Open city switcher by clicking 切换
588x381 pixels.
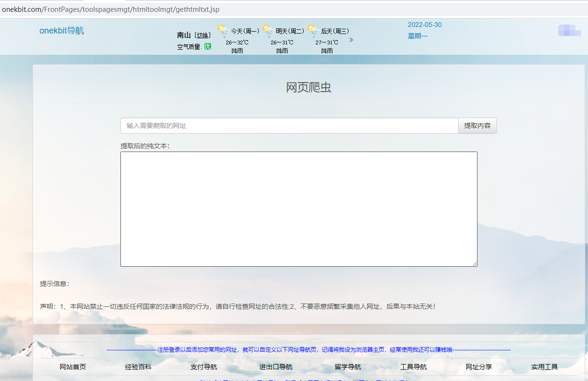(202, 35)
